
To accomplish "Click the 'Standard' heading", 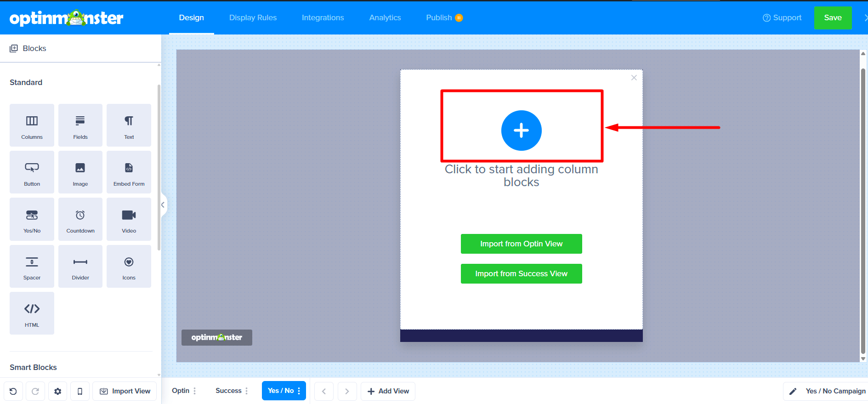I will pyautogui.click(x=26, y=82).
